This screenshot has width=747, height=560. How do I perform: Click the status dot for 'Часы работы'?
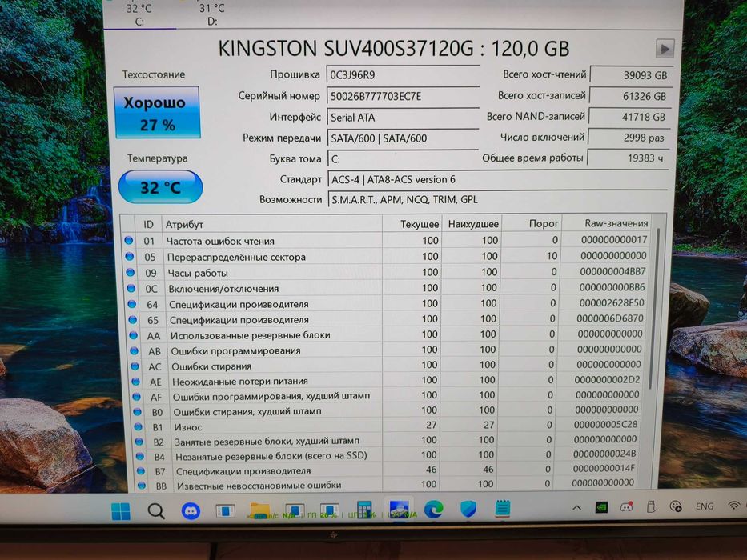click(130, 272)
